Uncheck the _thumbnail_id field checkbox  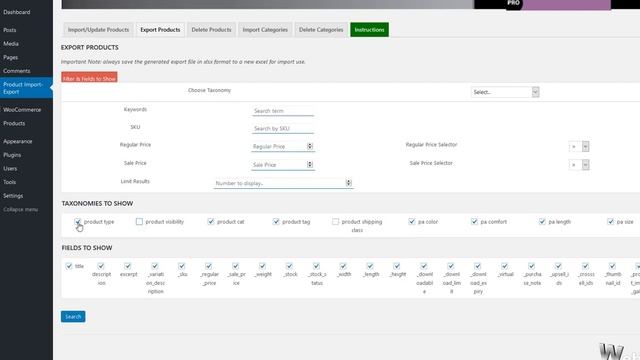612,266
